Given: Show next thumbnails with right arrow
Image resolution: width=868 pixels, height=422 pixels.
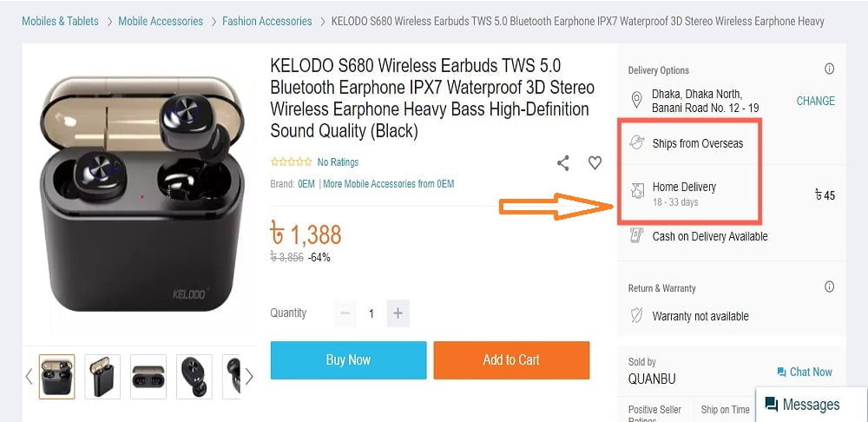Looking at the screenshot, I should [249, 376].
